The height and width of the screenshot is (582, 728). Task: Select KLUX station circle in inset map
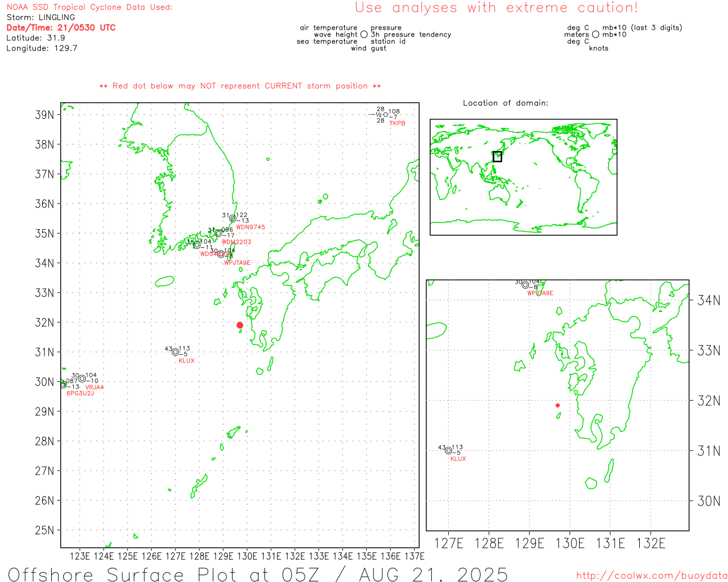coord(448,451)
